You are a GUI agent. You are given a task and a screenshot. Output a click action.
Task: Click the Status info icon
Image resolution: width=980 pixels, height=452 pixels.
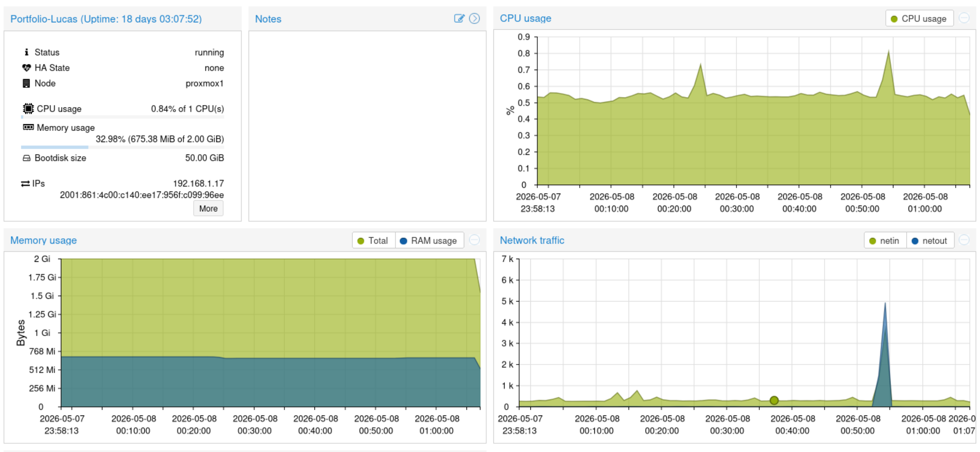[26, 52]
